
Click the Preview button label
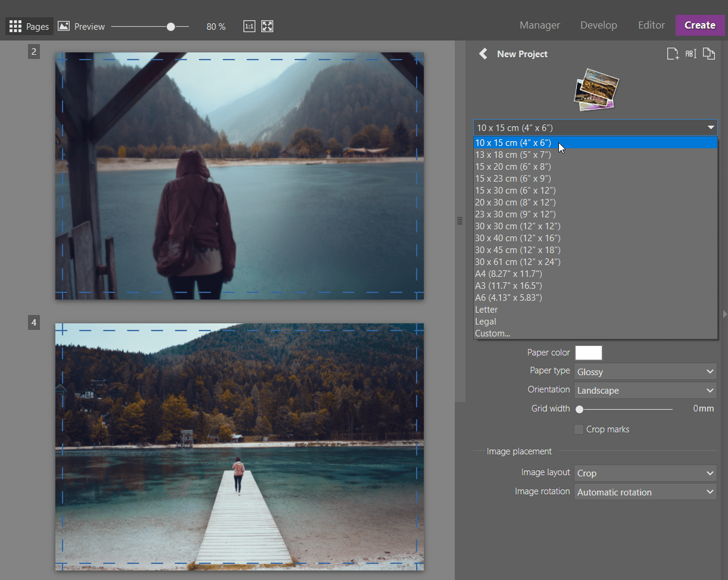(x=89, y=27)
